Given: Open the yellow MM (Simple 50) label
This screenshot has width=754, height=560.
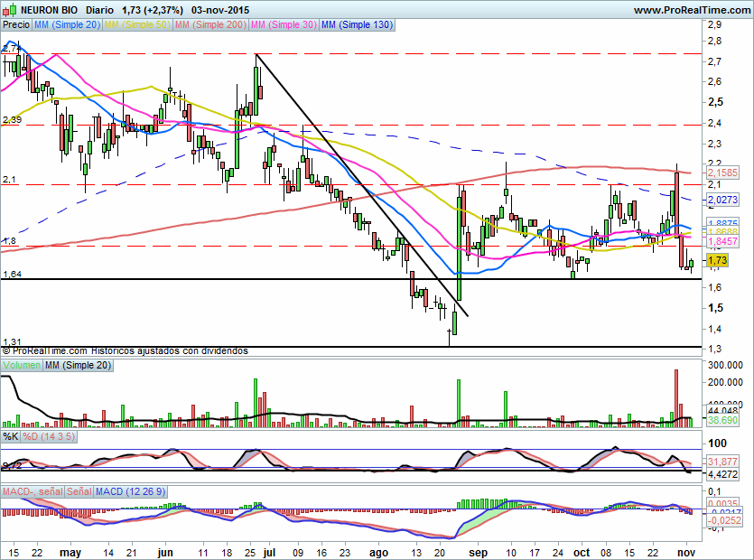Looking at the screenshot, I should (137, 24).
